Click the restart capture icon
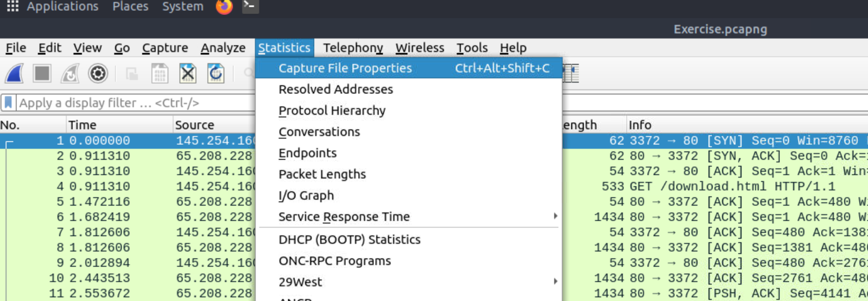The width and height of the screenshot is (868, 301). coord(70,74)
